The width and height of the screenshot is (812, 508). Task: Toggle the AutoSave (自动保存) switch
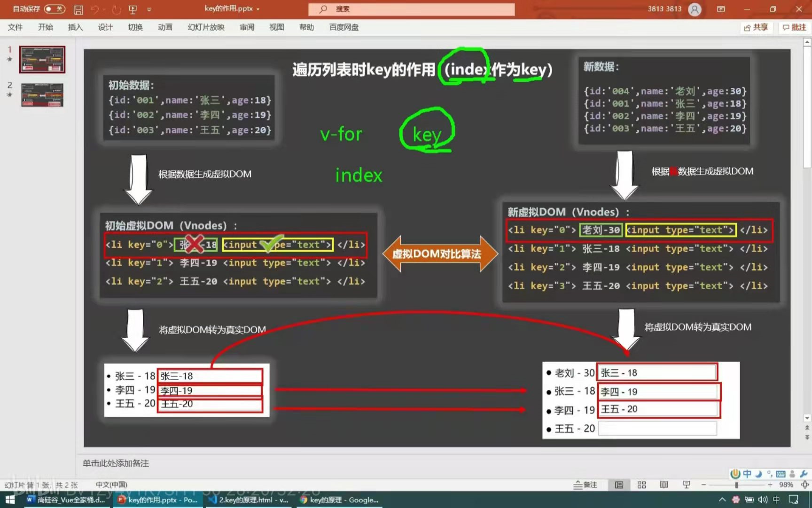click(54, 9)
